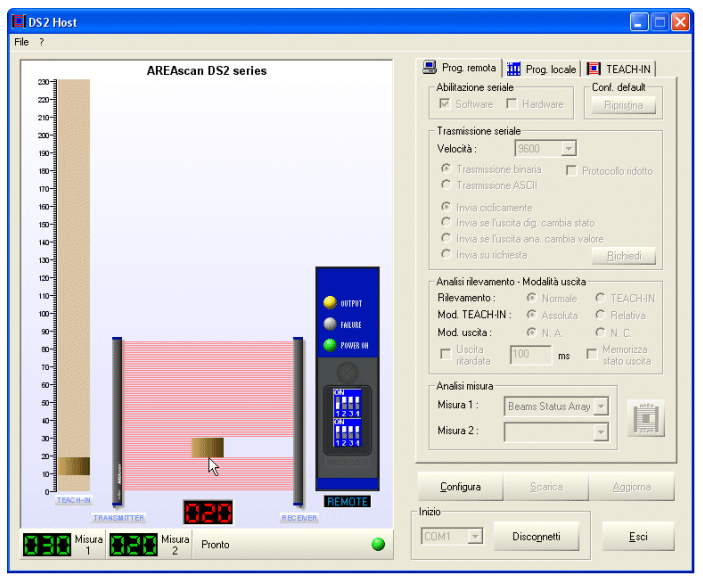Click the REMOTE mode label
This screenshot has height=581, width=703.
point(347,501)
